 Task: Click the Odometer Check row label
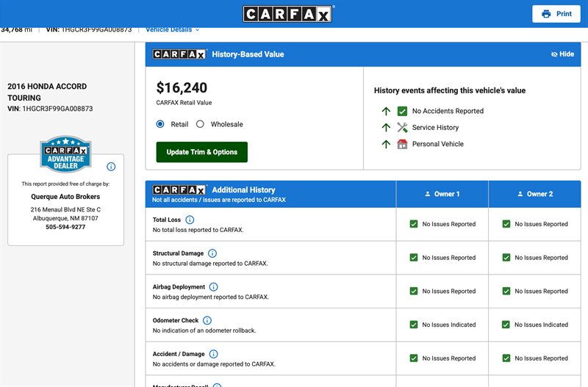coord(176,321)
